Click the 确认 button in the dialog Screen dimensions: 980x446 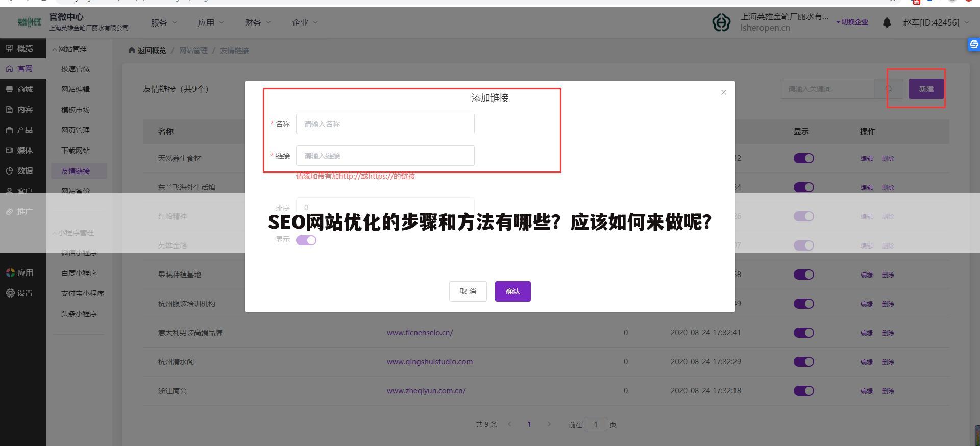tap(512, 291)
